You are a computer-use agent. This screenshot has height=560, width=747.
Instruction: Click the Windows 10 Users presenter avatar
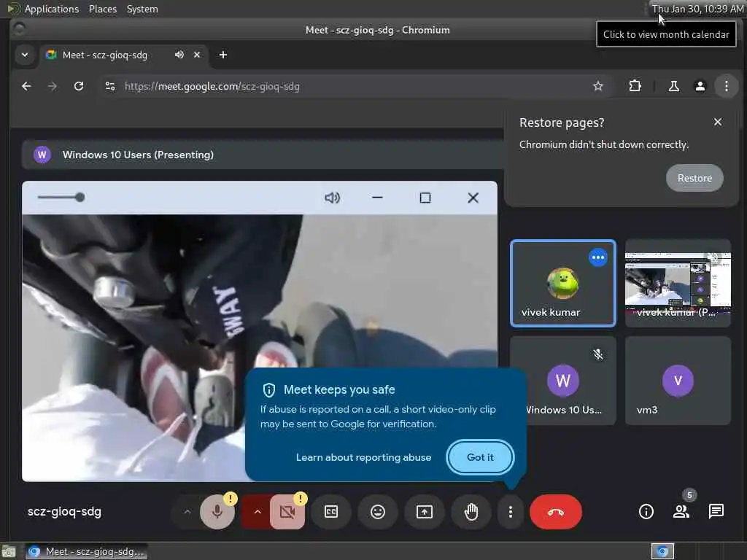(x=42, y=155)
